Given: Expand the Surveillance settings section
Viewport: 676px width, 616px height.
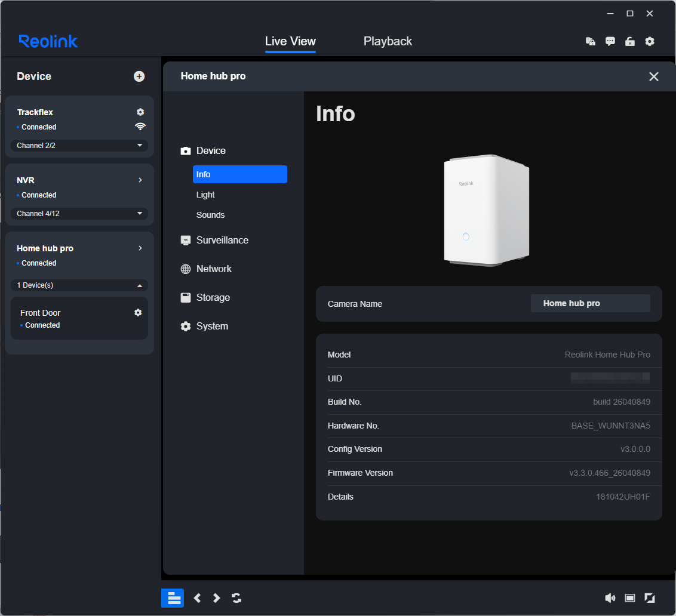Looking at the screenshot, I should 222,240.
